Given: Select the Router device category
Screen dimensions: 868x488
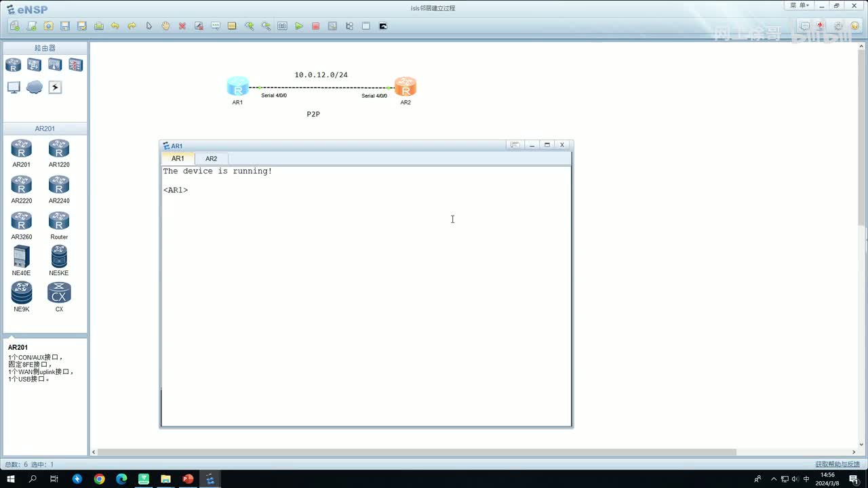Looking at the screenshot, I should coord(14,65).
